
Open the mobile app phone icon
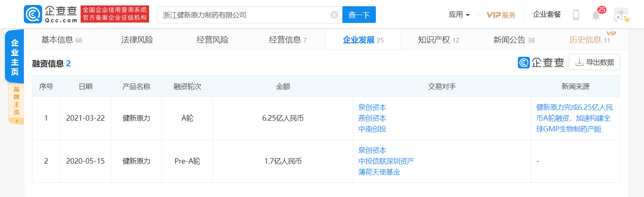(x=576, y=15)
